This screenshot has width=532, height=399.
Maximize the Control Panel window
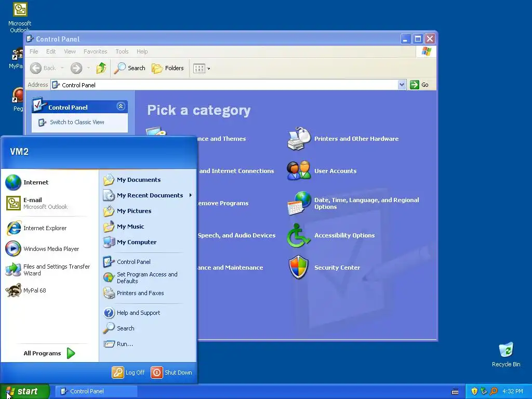pyautogui.click(x=418, y=38)
